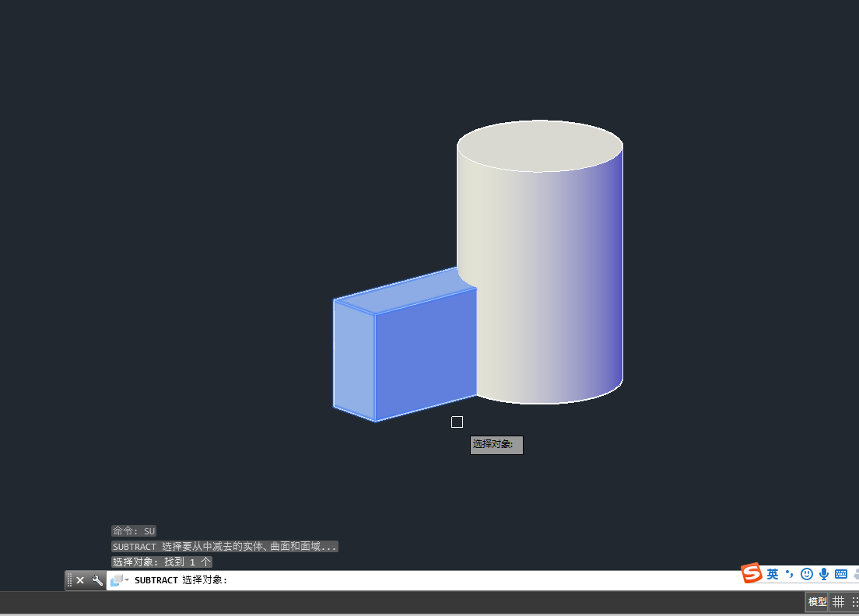Click the Sogou input method S logo

[x=752, y=572]
